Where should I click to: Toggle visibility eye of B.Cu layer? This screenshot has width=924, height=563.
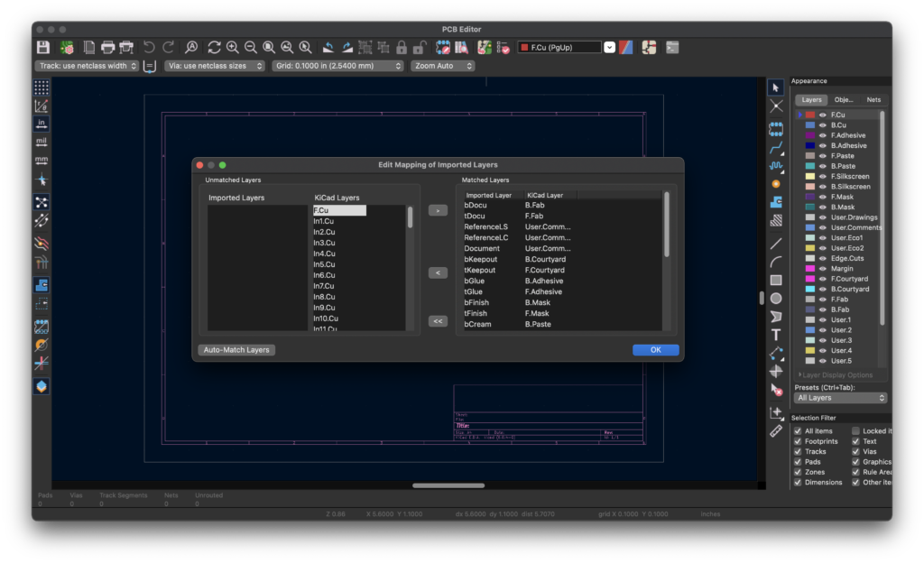point(823,125)
